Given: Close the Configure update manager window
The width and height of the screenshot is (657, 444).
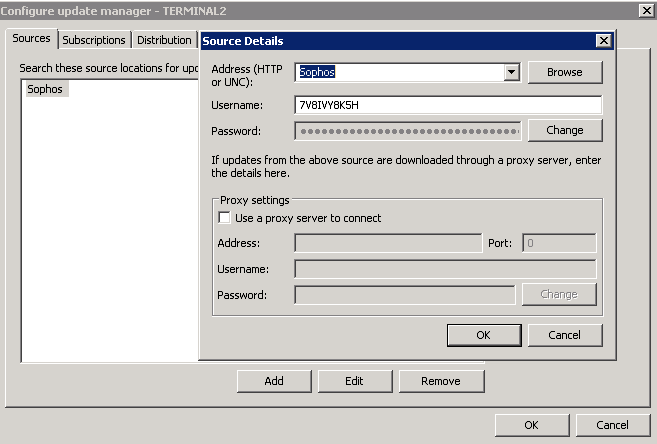Looking at the screenshot, I should [x=647, y=10].
